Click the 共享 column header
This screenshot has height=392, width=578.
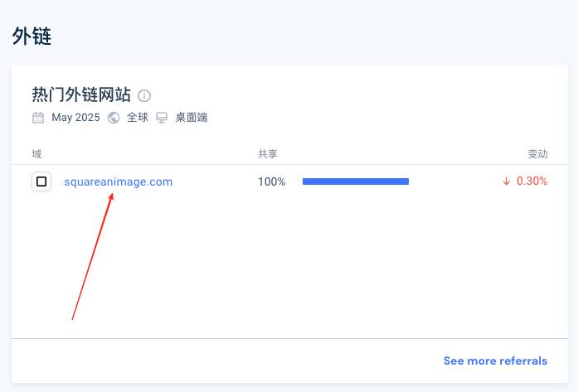pyautogui.click(x=268, y=153)
